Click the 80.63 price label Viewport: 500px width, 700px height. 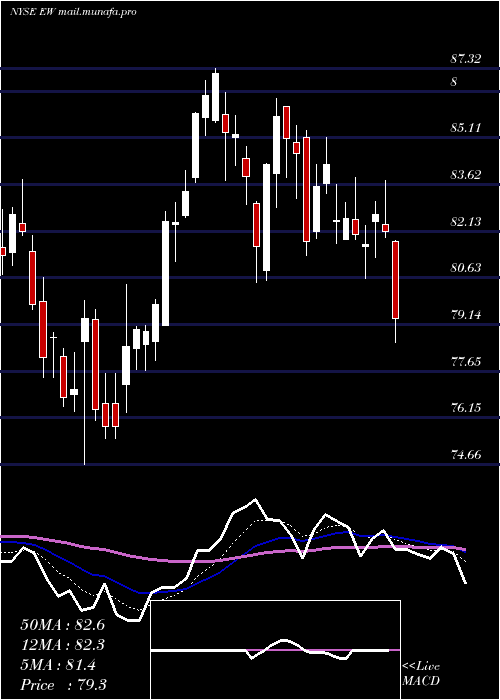pos(466,268)
